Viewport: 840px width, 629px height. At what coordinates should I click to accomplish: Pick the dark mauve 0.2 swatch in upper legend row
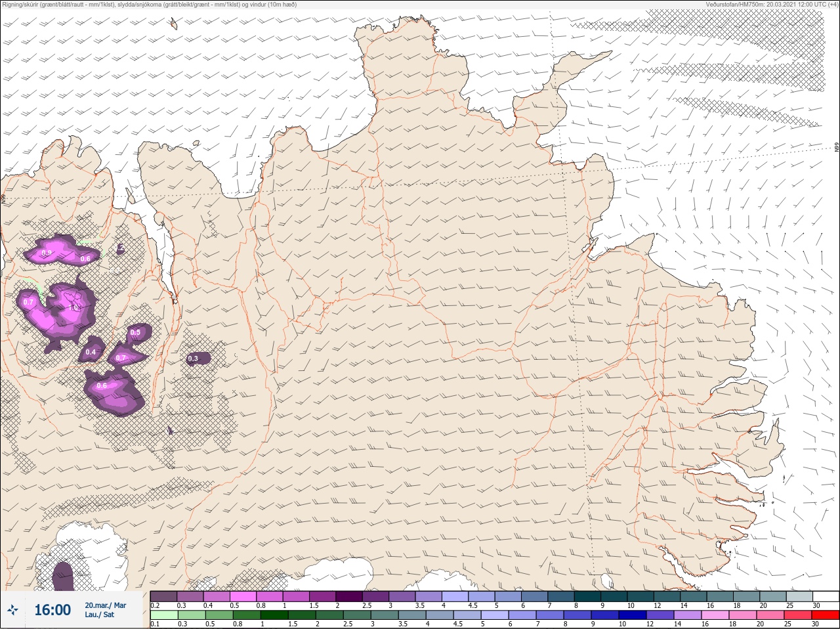[x=163, y=596]
